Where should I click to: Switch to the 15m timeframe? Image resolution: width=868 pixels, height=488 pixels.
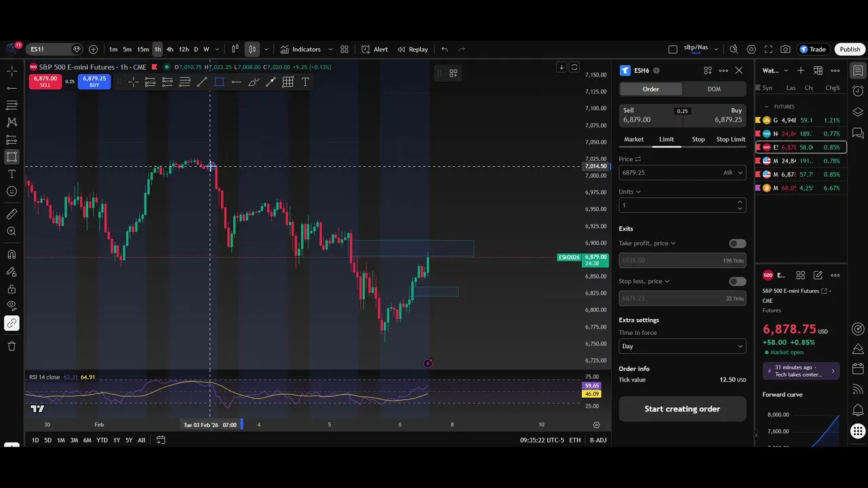point(142,49)
